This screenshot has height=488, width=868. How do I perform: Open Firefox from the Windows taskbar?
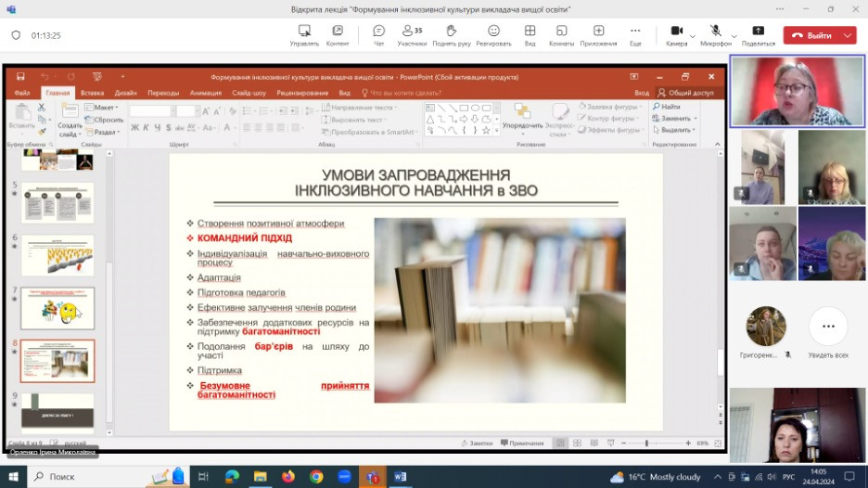pos(288,476)
